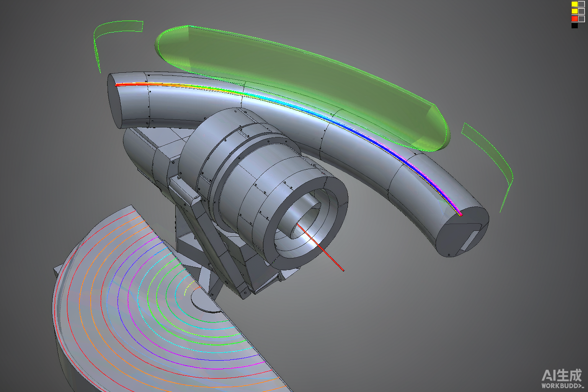588x392 pixels.
Task: Select the second yellow color swatch
Action: pyautogui.click(x=575, y=11)
